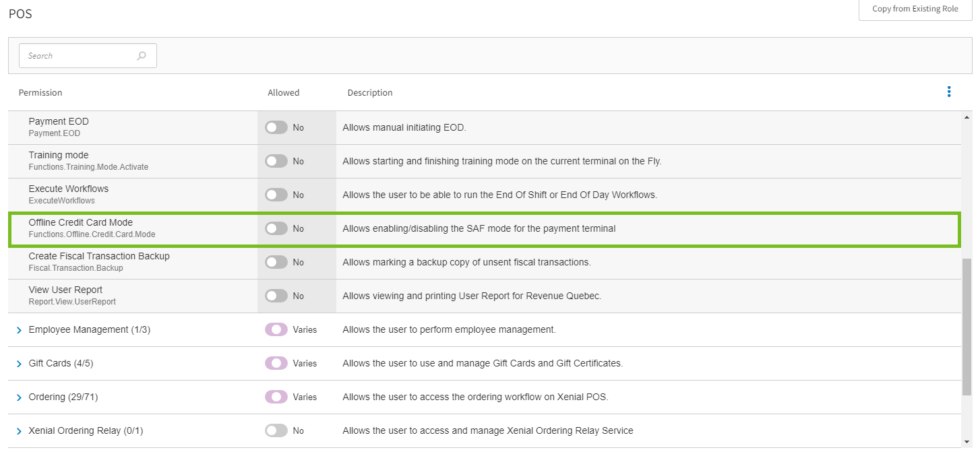Enable Xenial Ordering Relay toggle

(276, 430)
